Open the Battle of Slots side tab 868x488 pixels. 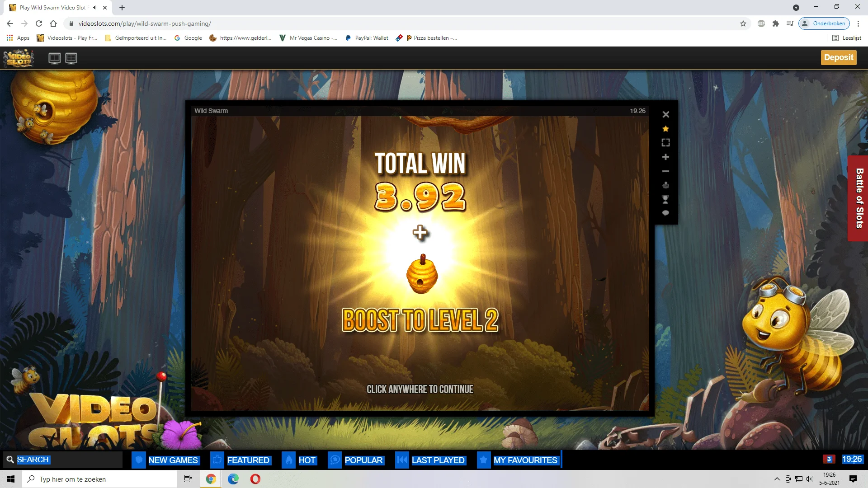point(859,198)
